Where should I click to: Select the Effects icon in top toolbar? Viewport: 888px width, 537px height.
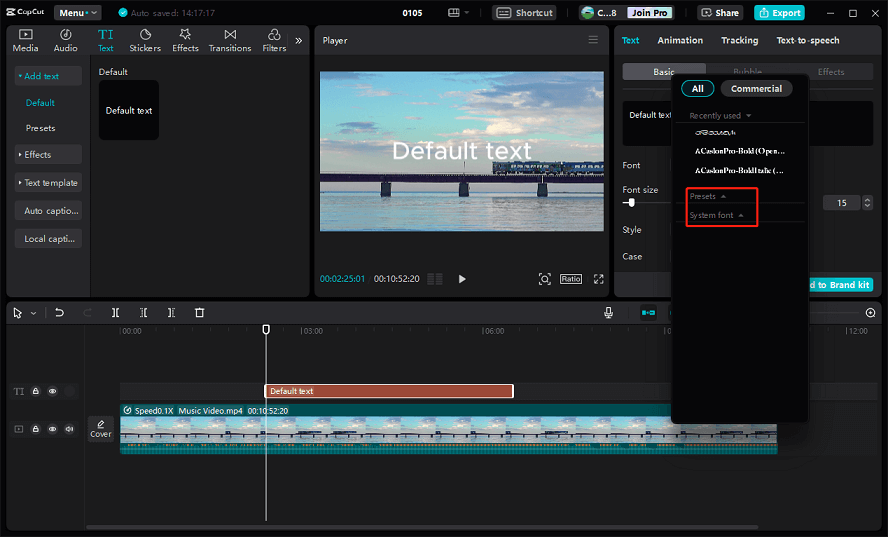(x=185, y=41)
